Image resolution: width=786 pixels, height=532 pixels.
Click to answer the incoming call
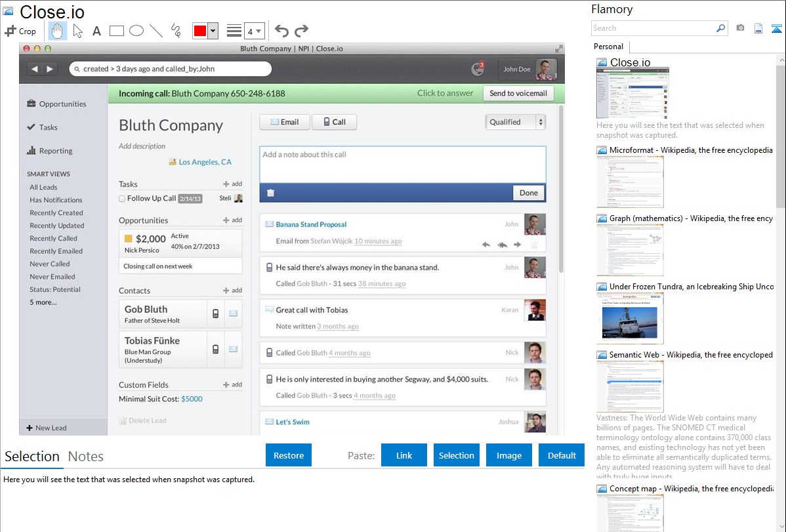point(445,93)
